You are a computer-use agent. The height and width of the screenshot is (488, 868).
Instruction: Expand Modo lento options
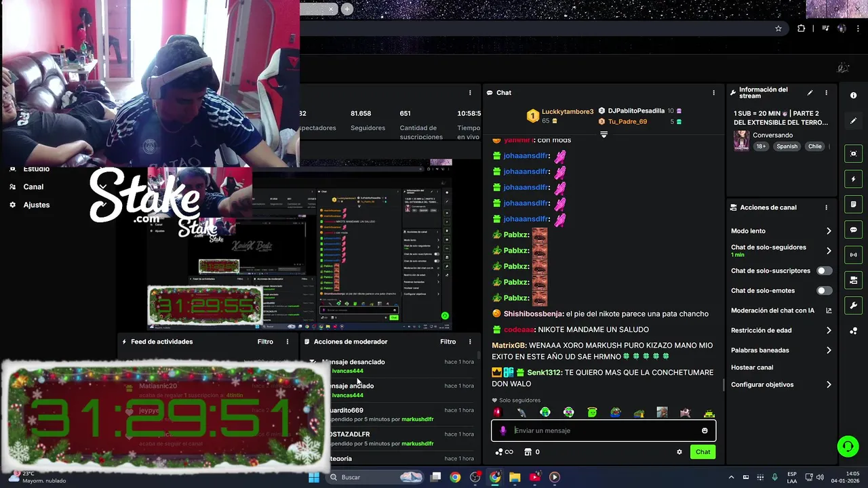tap(829, 231)
